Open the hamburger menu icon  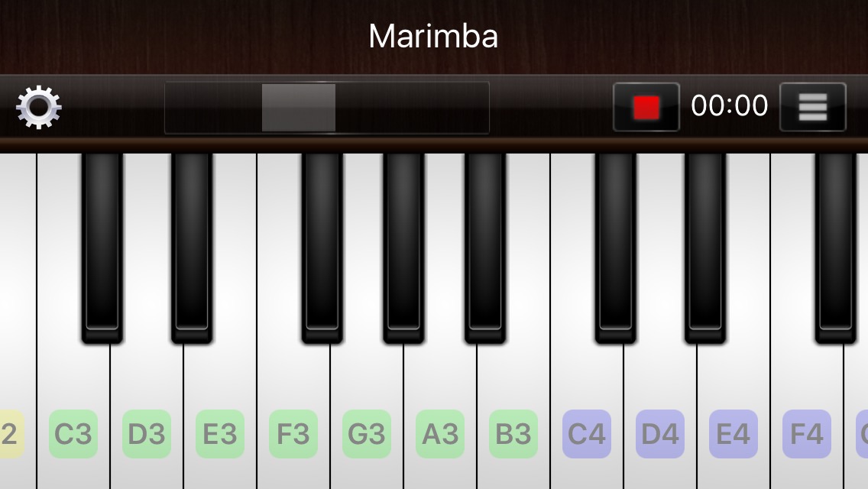coord(813,107)
